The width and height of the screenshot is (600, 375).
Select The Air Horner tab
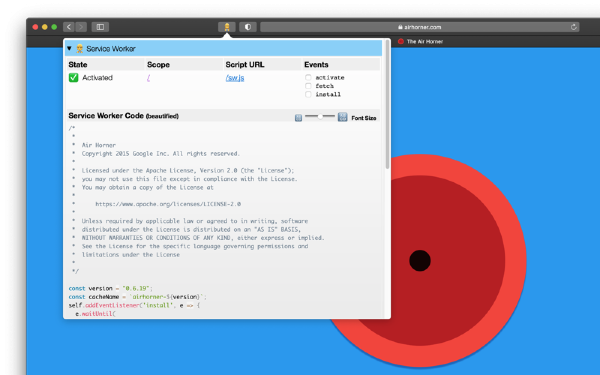421,41
